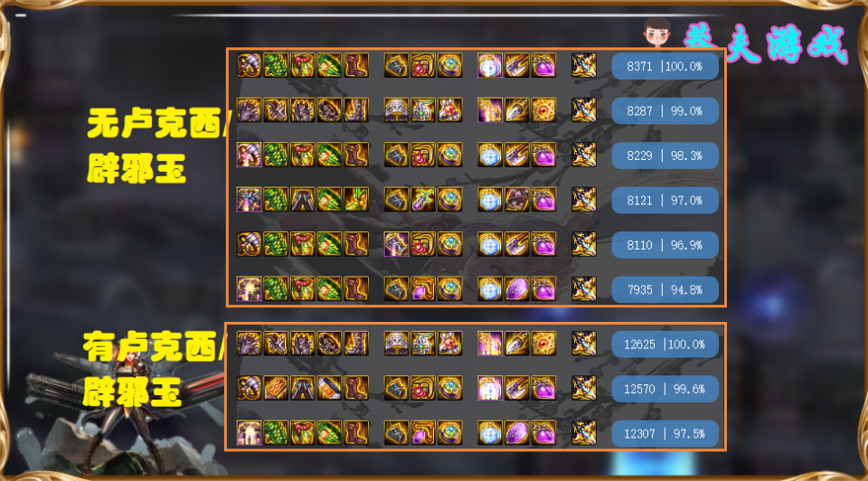Click the golden sun icon in the 8287 row
This screenshot has width=868, height=481.
tap(543, 110)
